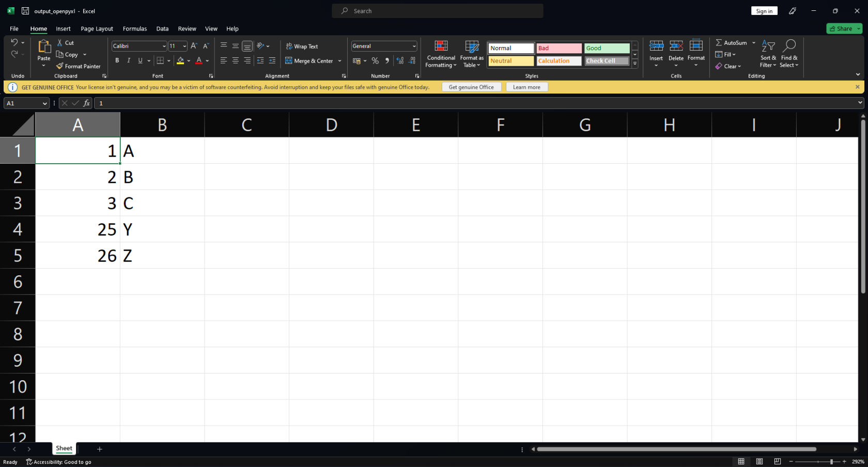Apply Comma Style number format
868x467 pixels.
(x=387, y=60)
